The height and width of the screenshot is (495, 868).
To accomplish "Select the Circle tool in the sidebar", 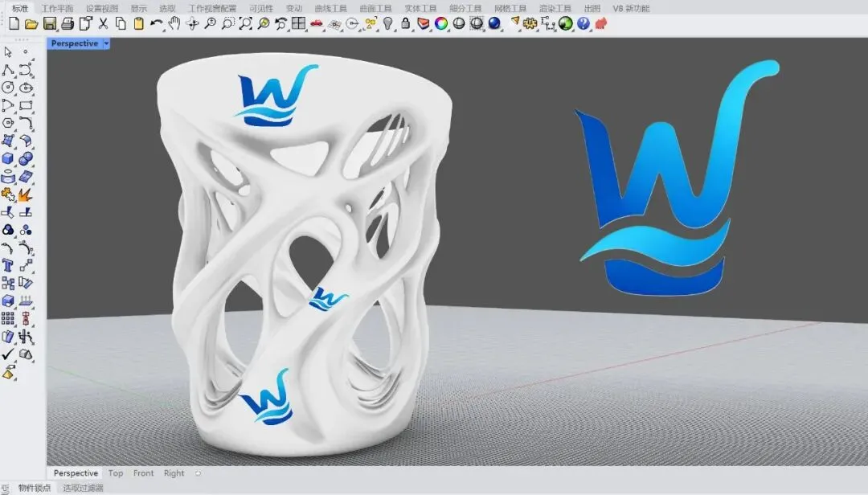I will [x=8, y=88].
